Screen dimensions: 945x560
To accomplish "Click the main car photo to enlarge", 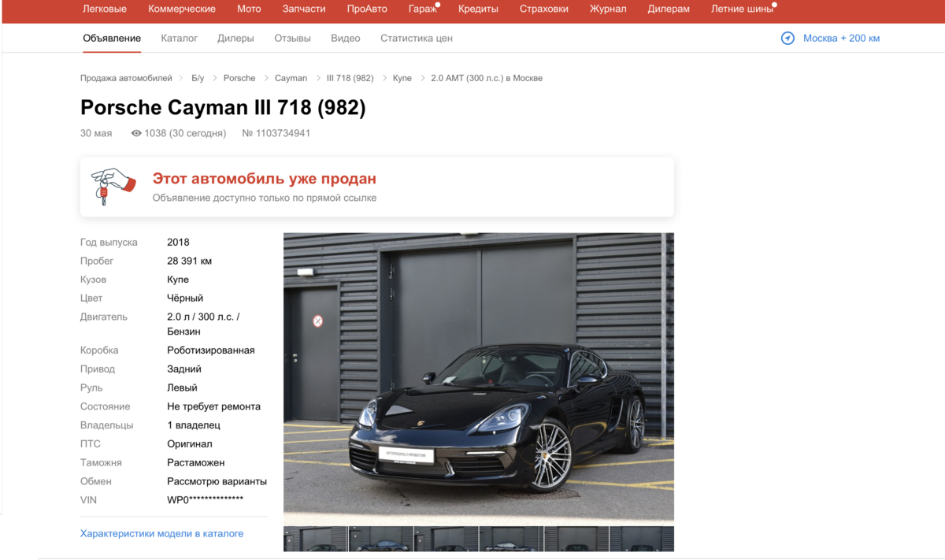I will point(478,376).
